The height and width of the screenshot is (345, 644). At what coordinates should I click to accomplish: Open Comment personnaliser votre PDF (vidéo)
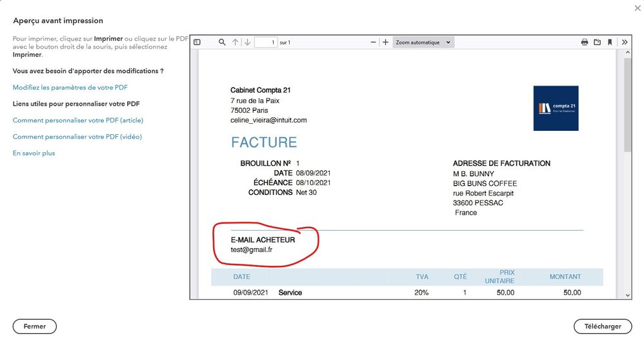tap(77, 137)
